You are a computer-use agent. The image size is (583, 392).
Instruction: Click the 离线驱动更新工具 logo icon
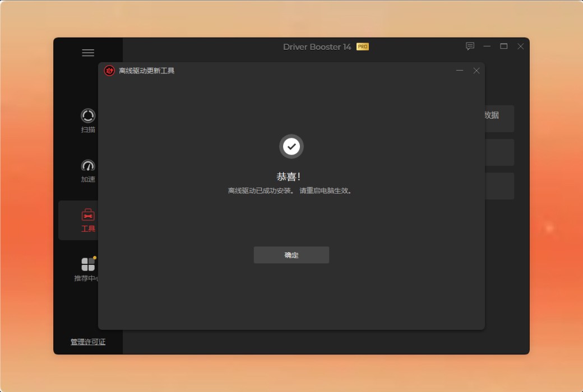pyautogui.click(x=109, y=71)
